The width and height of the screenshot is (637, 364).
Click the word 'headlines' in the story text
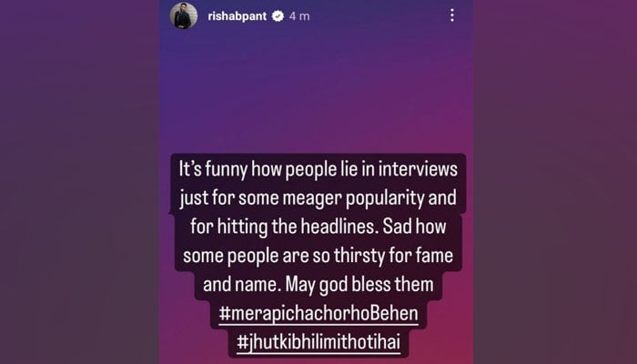coord(337,227)
